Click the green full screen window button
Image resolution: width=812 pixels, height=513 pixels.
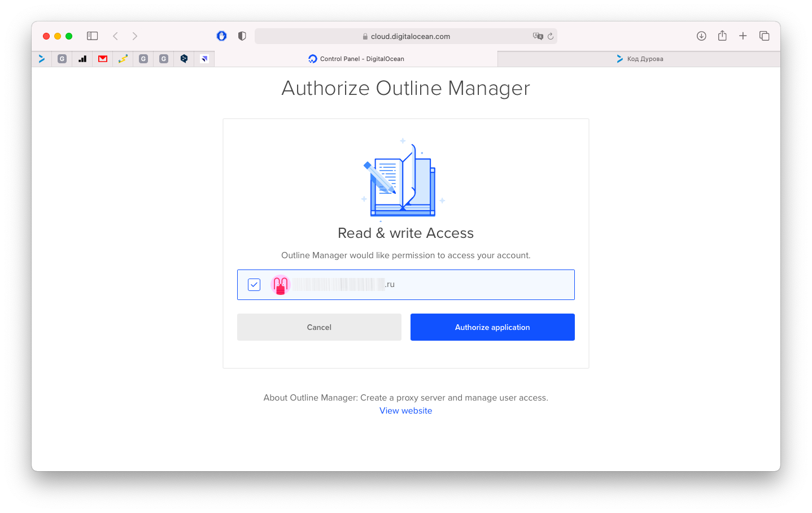coord(69,36)
